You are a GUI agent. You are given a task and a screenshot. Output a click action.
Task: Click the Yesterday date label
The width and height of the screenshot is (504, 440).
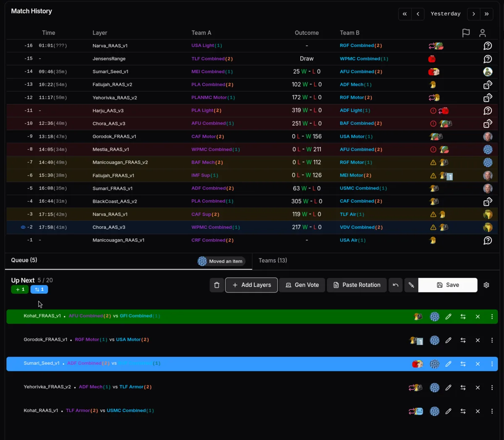point(446,14)
